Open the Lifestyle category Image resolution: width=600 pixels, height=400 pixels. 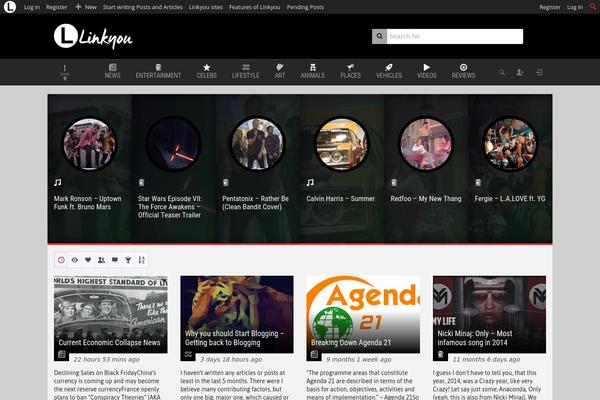(246, 72)
